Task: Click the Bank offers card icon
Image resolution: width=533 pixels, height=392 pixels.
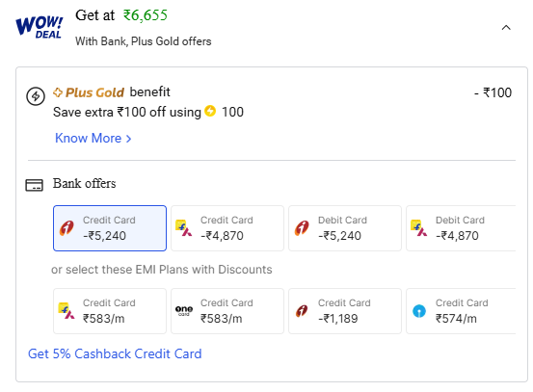Action: click(x=35, y=186)
